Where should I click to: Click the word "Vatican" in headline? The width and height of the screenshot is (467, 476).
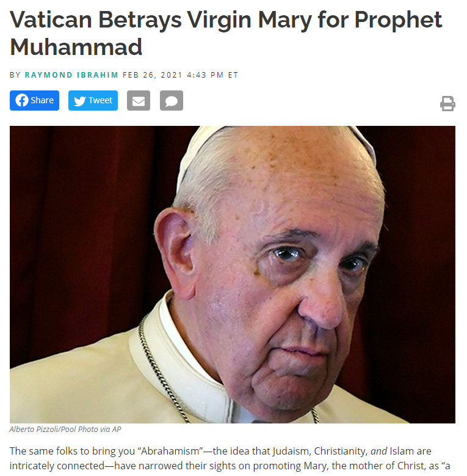51,20
